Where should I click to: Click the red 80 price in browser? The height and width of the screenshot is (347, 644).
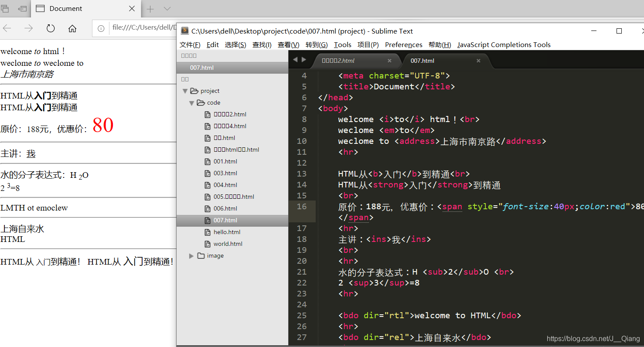[103, 125]
